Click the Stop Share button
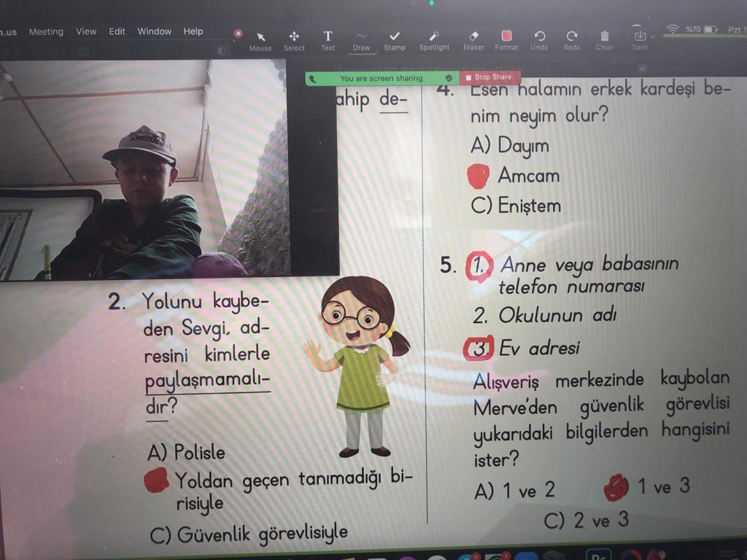 pos(489,77)
